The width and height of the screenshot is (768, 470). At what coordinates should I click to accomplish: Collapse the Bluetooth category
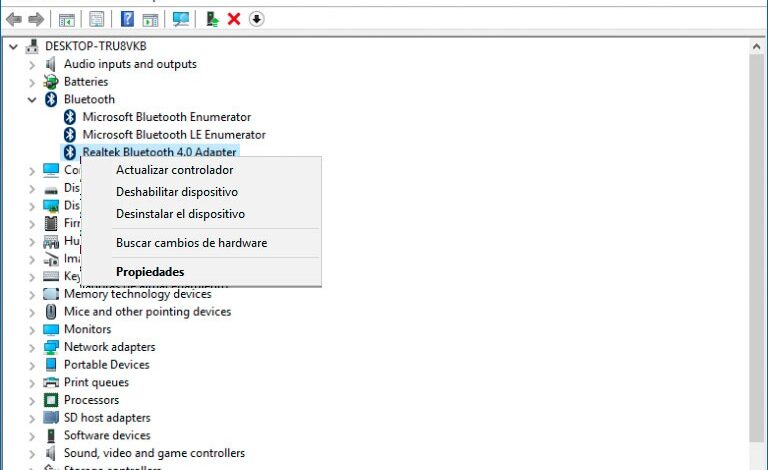[32, 100]
